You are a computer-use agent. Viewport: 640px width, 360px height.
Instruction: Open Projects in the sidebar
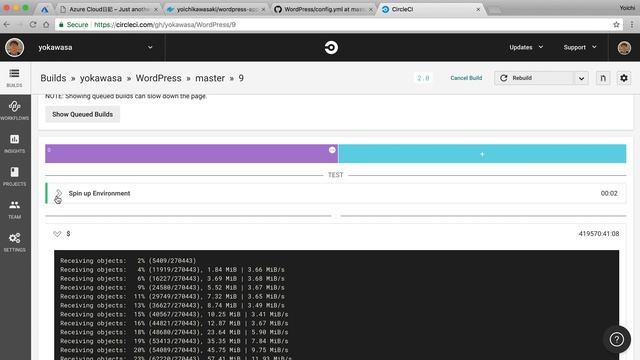[14, 176]
